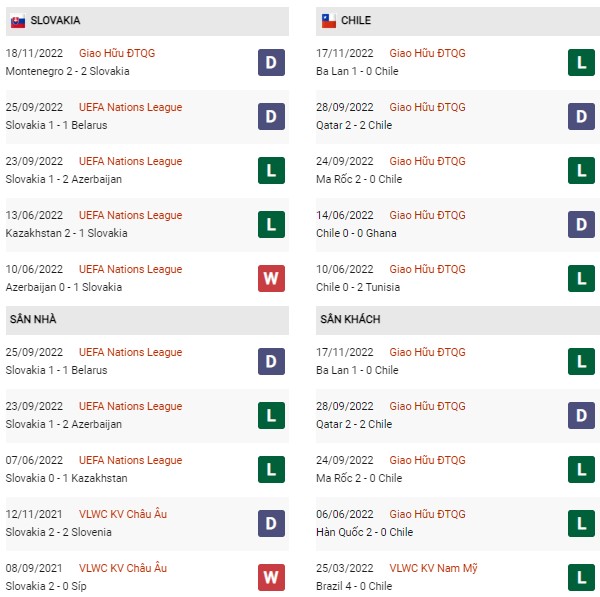Click the L badge for Kazakhstan 2 - 1 Slovakia
The image size is (600, 597).
tap(271, 225)
